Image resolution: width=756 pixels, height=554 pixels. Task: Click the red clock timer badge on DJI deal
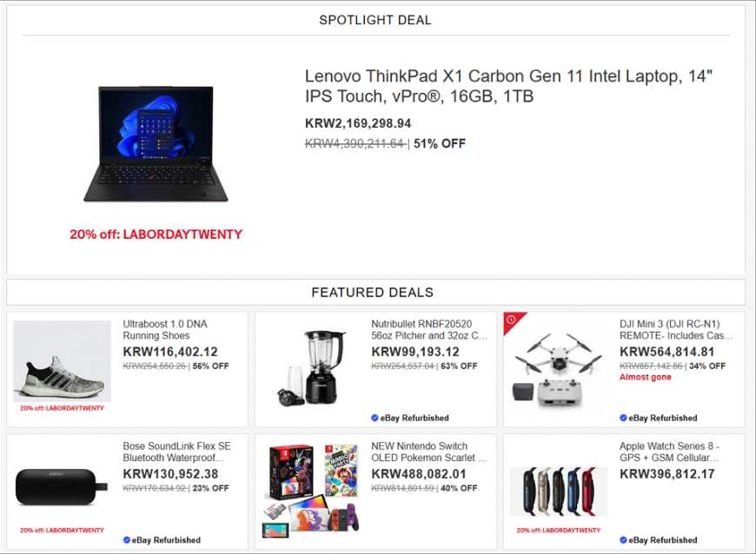[512, 320]
